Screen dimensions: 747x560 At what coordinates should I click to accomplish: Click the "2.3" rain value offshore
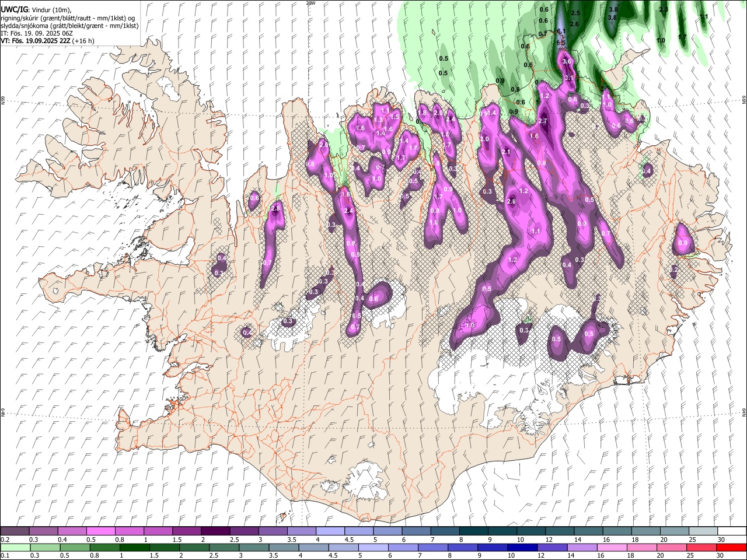click(x=664, y=10)
